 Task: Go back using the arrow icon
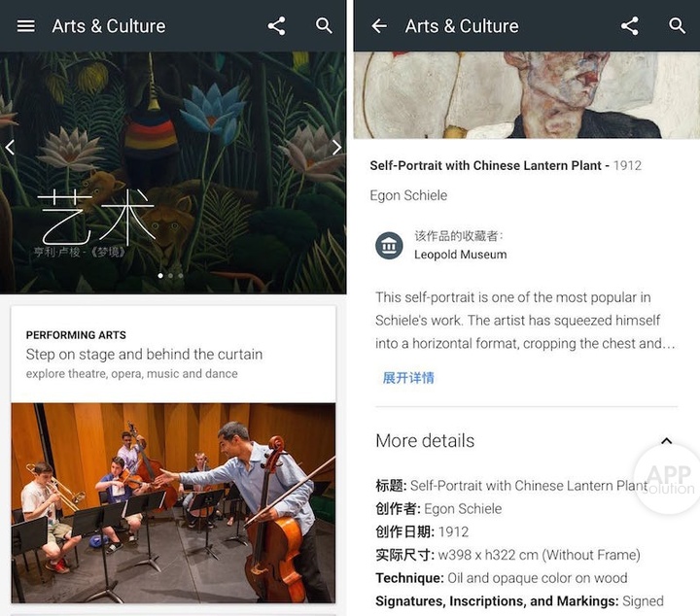coord(379,26)
